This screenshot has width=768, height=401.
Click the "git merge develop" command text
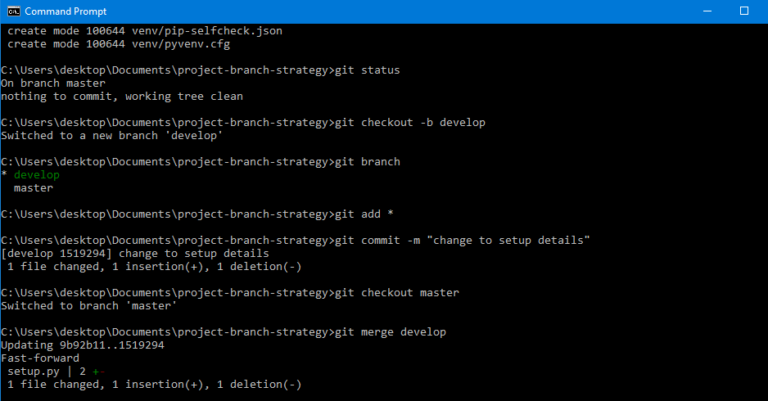388,331
